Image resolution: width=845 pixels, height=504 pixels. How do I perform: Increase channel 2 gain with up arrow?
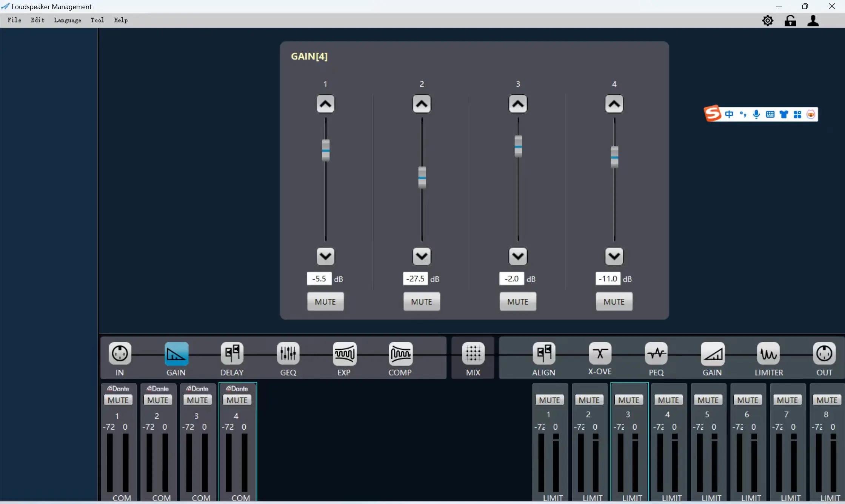[x=422, y=104]
